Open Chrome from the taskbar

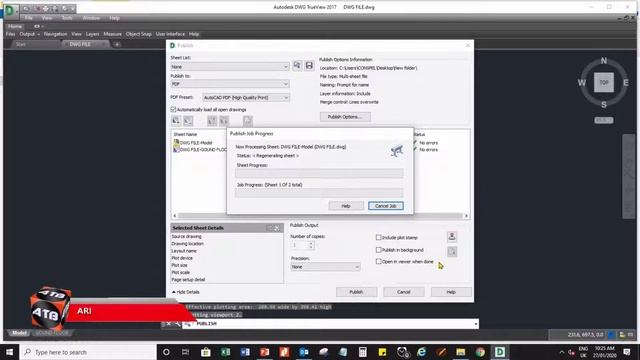pos(480,352)
